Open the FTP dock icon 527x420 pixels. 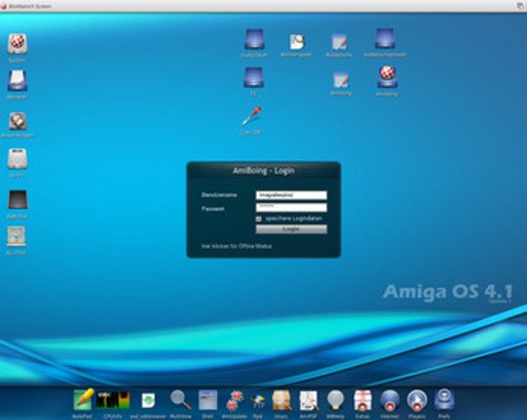tap(258, 401)
